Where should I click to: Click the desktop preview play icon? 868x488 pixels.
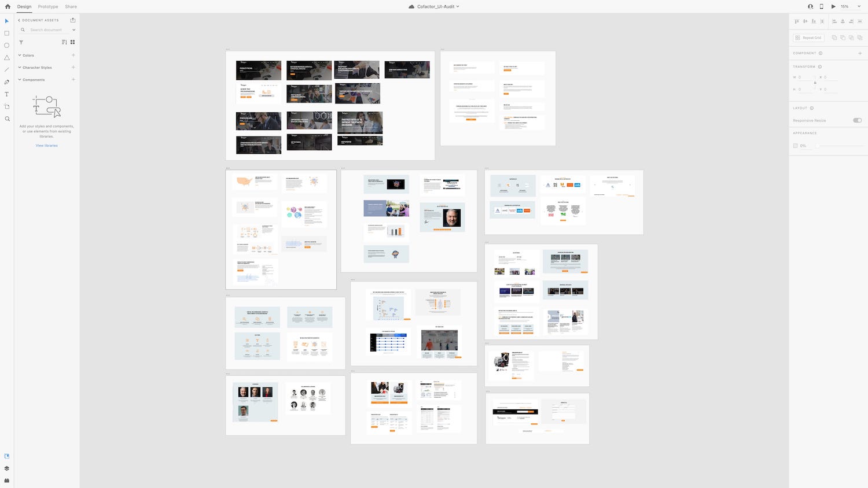833,6
